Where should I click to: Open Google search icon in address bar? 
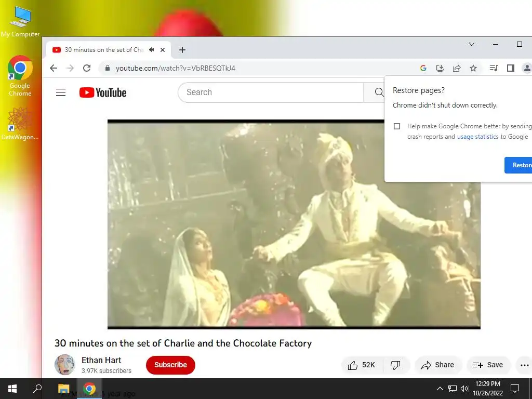(x=423, y=68)
